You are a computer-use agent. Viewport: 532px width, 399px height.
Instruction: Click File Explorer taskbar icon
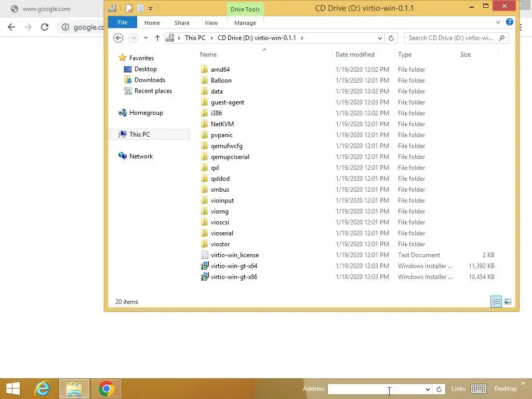pyautogui.click(x=74, y=389)
